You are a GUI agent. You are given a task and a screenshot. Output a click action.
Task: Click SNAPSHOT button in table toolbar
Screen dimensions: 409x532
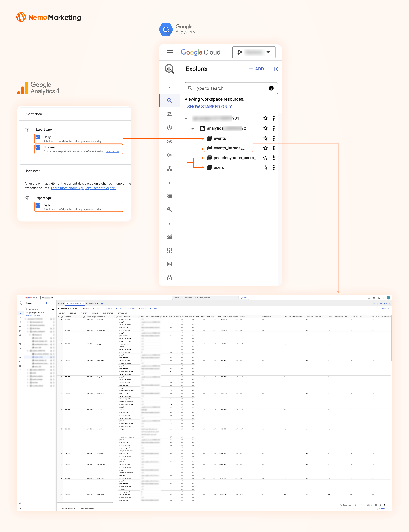pos(130,308)
